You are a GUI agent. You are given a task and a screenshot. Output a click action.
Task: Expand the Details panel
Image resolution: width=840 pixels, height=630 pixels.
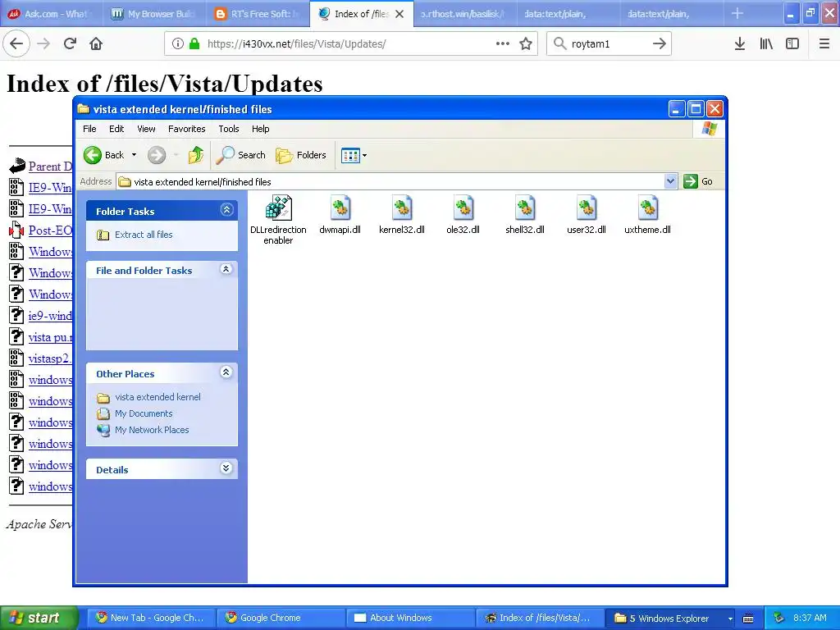(226, 468)
